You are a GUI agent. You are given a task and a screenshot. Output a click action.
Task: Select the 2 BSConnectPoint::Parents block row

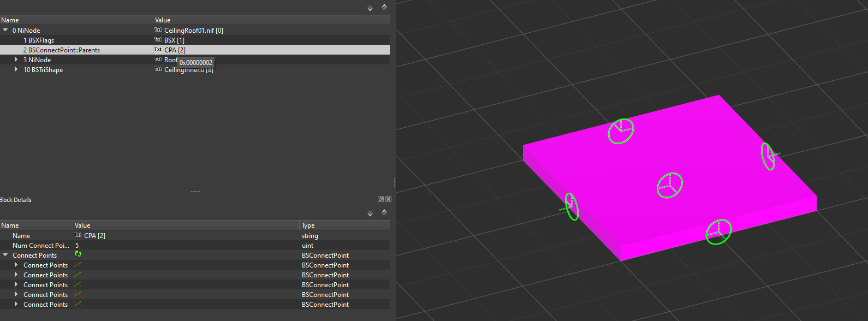coord(195,50)
